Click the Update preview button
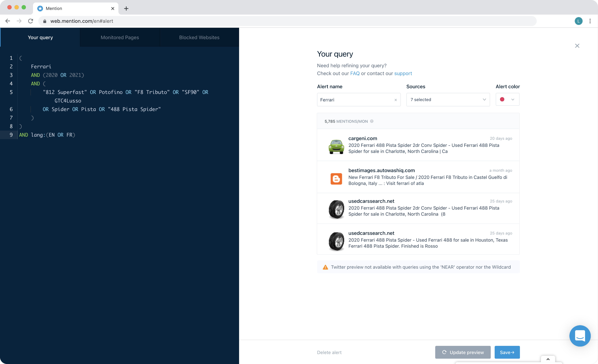 (463, 352)
